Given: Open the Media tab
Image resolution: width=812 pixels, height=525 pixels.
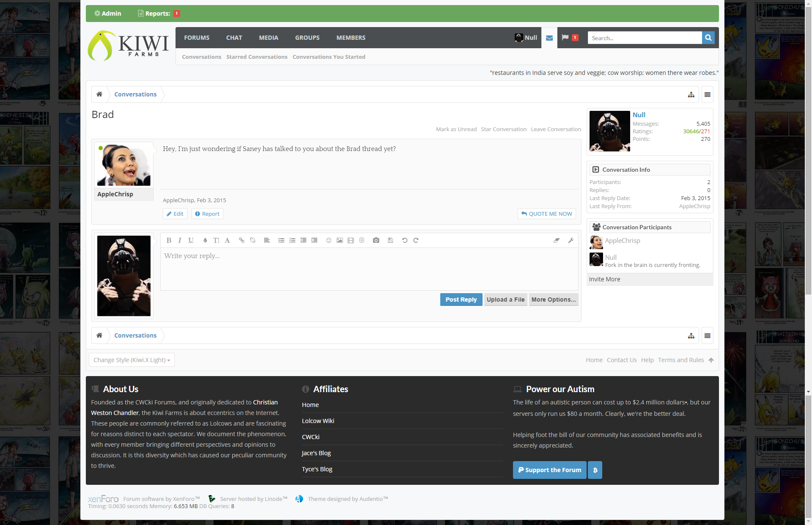Looking at the screenshot, I should click(x=269, y=38).
